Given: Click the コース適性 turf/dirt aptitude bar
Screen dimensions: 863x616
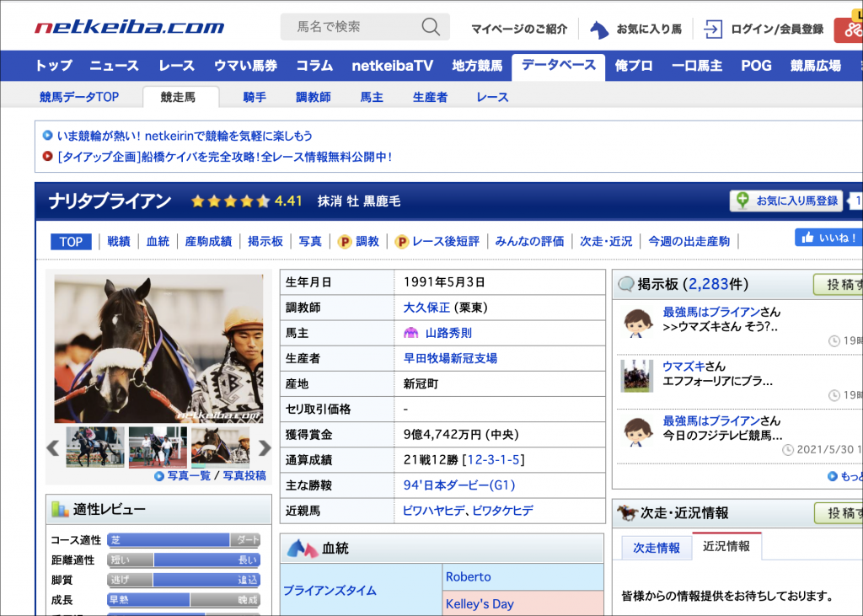Looking at the screenshot, I should tap(183, 540).
